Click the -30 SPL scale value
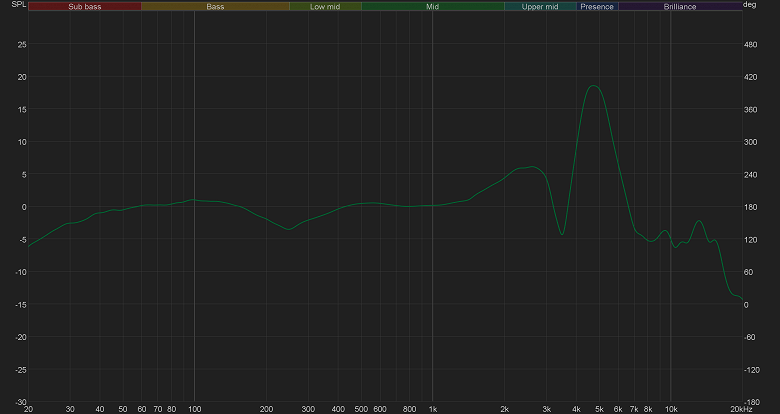The image size is (780, 414). 20,402
